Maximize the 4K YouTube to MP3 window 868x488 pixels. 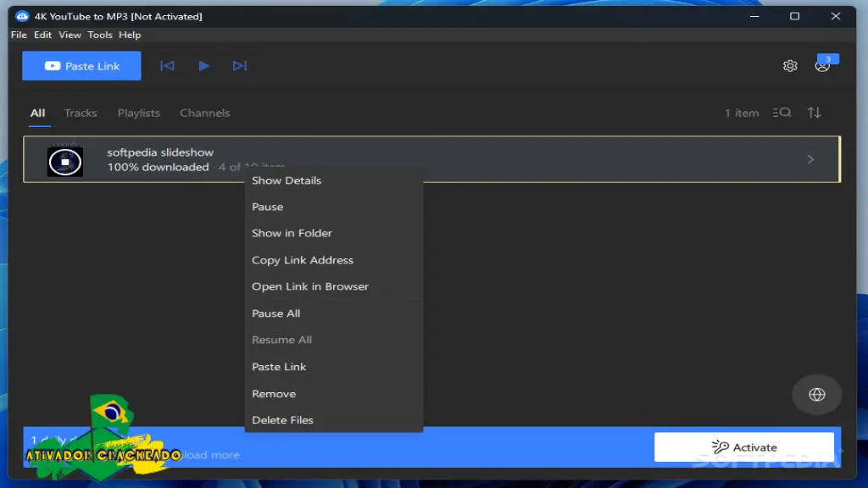pyautogui.click(x=795, y=16)
